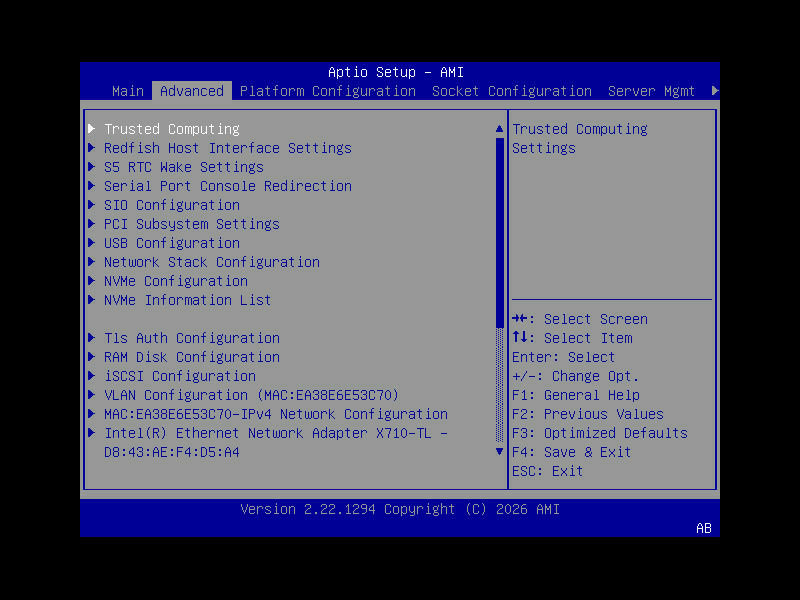800x600 pixels.
Task: Click the scrollbar down arrow
Action: click(499, 452)
